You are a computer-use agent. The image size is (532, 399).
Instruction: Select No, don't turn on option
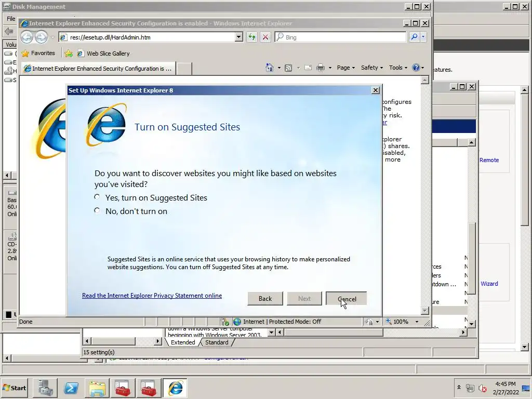[x=97, y=211]
